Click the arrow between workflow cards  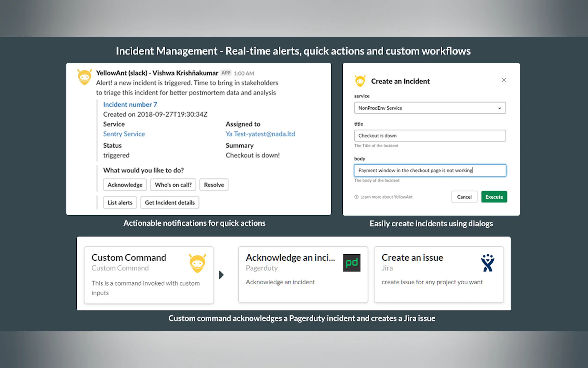(221, 275)
